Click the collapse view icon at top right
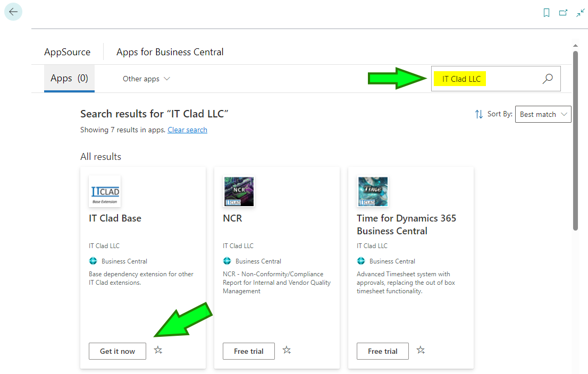 (x=580, y=12)
